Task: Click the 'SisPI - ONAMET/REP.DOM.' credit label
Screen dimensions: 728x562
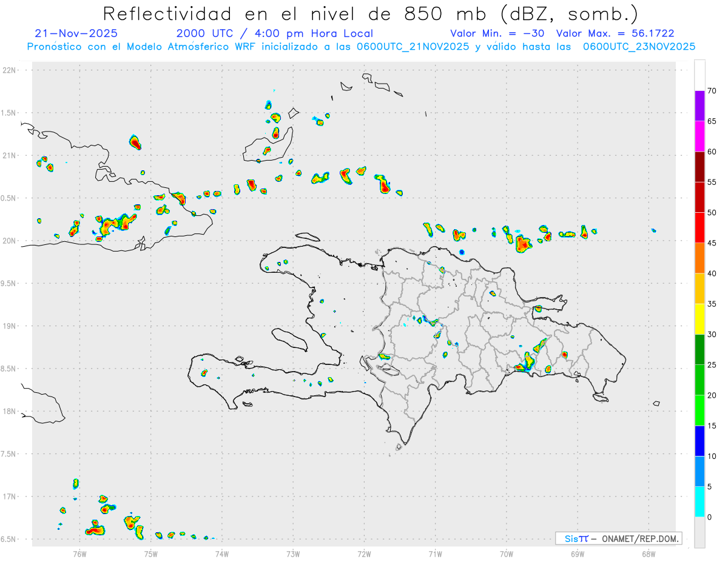Action: click(619, 538)
